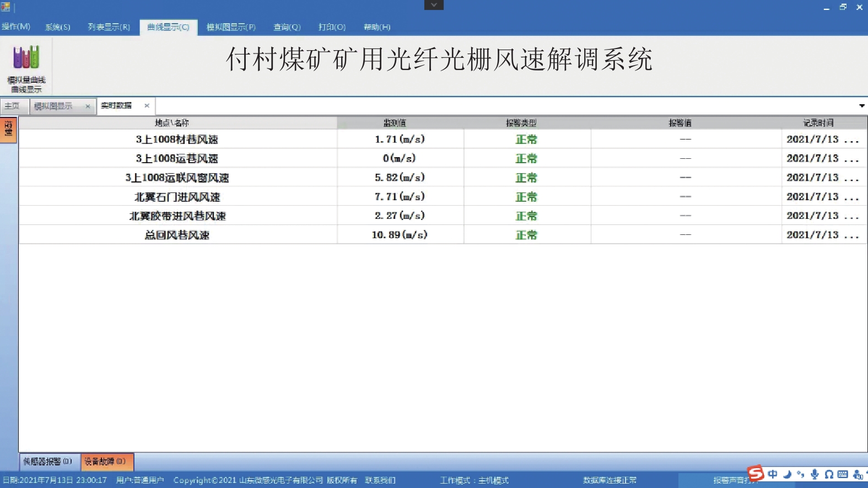Click the headphone-shaped icon in IME bar

[829, 474]
